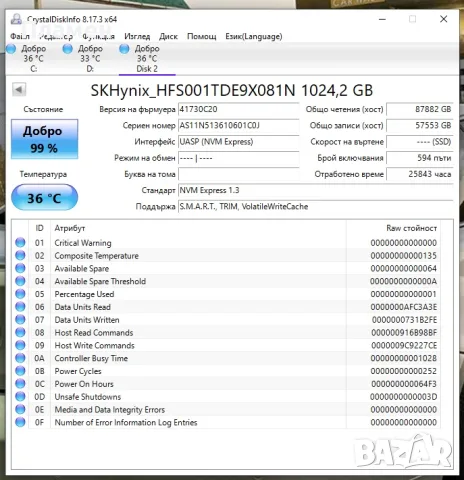The width and height of the screenshot is (464, 480).
Task: Click the status orb for Power Cycles
Action: (x=20, y=371)
